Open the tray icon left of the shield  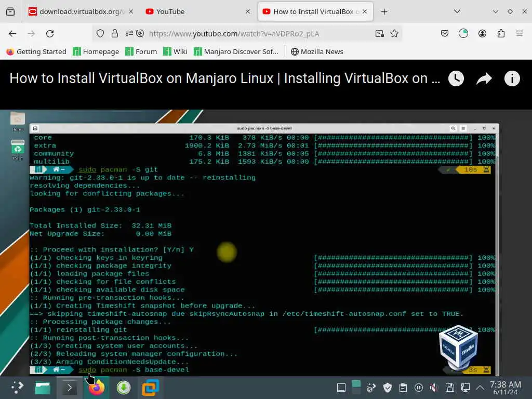pos(371,388)
